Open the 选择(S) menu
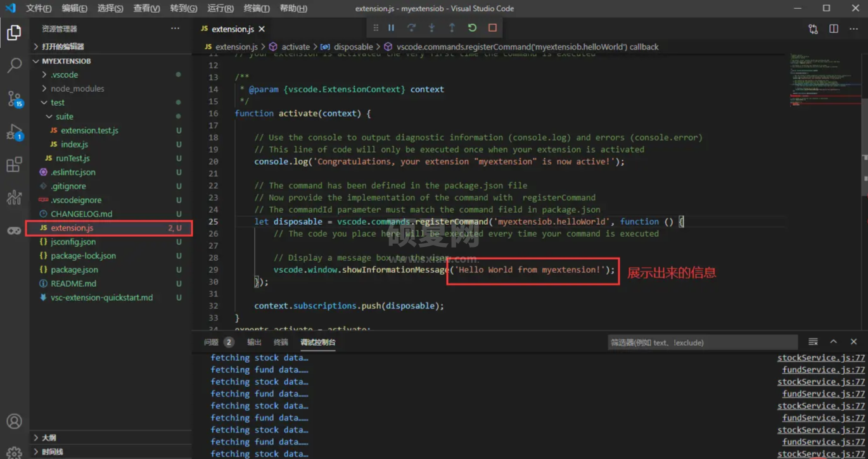 pos(110,8)
